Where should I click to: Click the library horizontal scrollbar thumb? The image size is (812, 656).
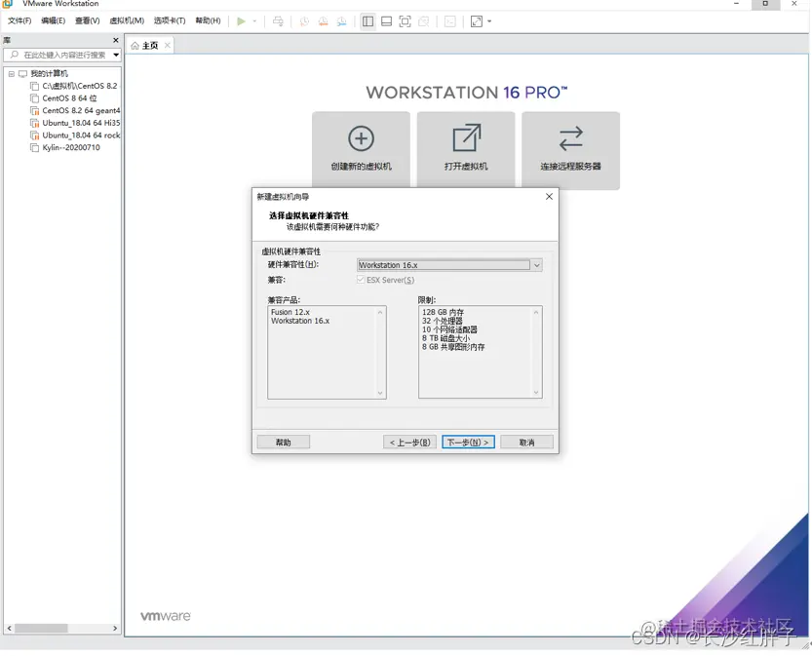pos(41,628)
